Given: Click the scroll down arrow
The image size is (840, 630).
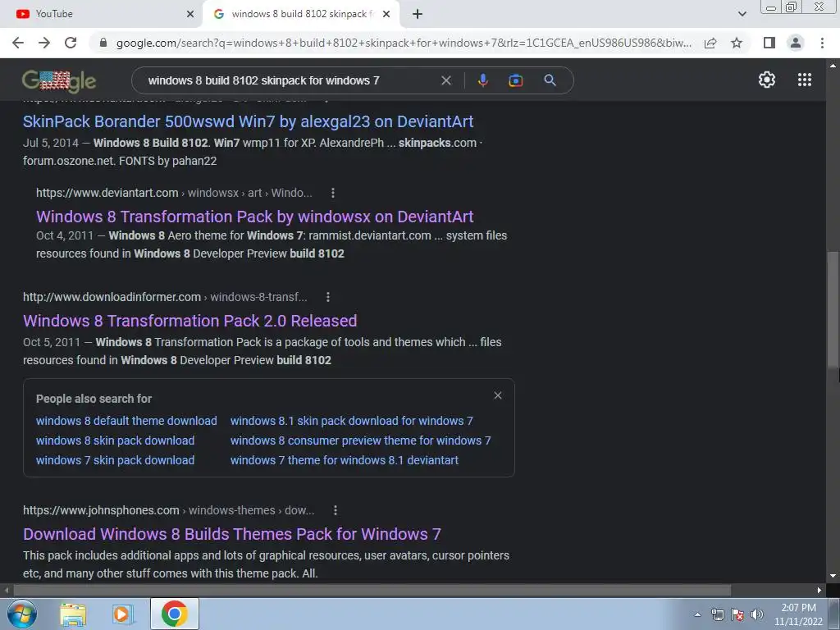Looking at the screenshot, I should click(833, 576).
